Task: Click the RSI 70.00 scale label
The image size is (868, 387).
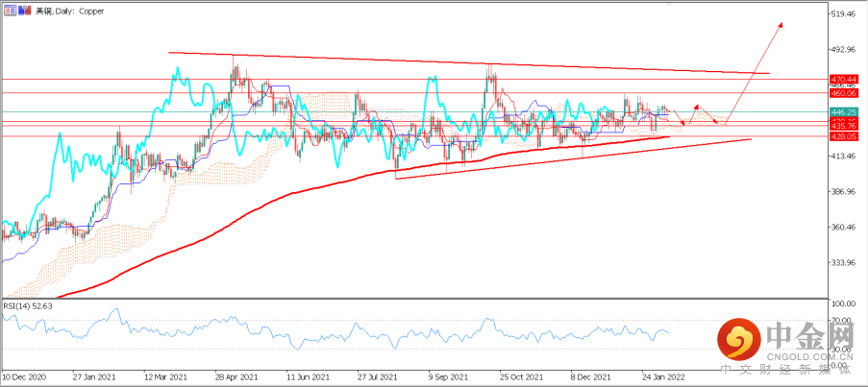Action: [843, 320]
